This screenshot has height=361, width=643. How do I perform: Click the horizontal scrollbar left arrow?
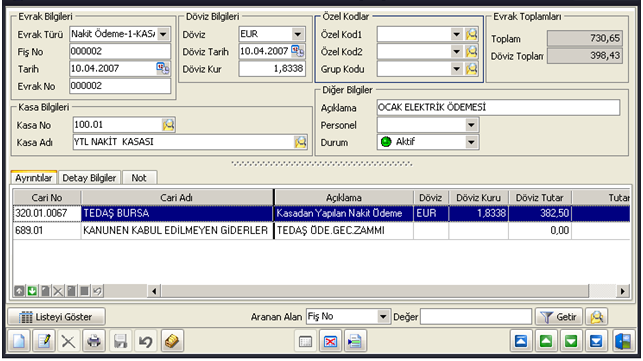[x=154, y=291]
